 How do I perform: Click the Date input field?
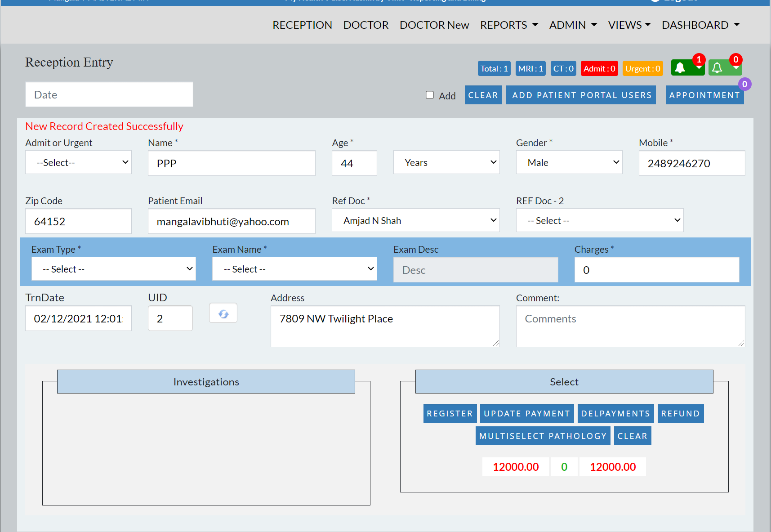click(109, 94)
